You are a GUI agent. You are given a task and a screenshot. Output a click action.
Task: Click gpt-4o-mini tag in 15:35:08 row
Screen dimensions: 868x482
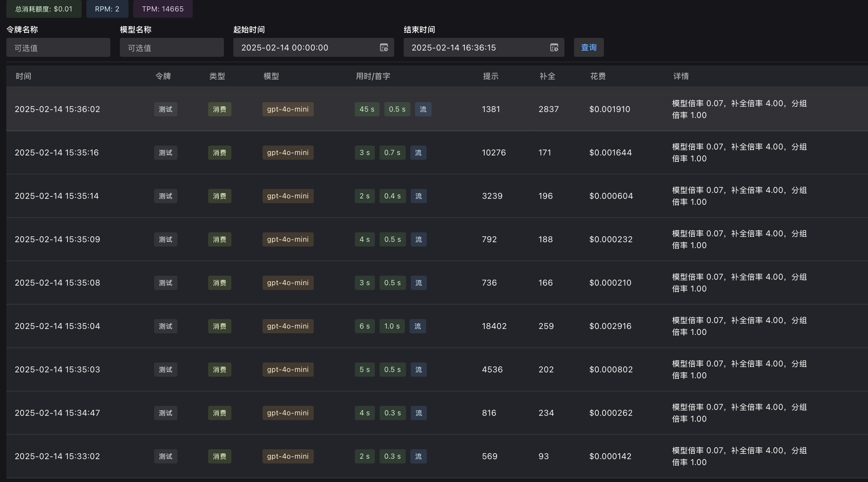click(288, 283)
